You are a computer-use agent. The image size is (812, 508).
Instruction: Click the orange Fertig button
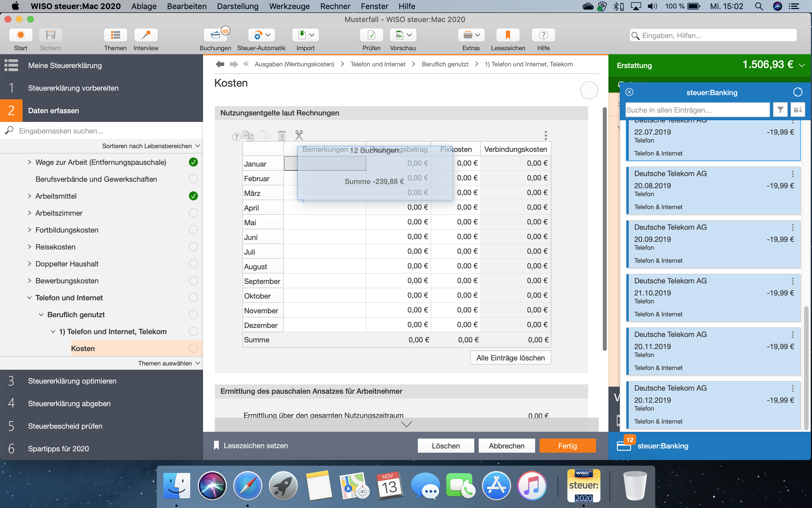click(x=567, y=446)
